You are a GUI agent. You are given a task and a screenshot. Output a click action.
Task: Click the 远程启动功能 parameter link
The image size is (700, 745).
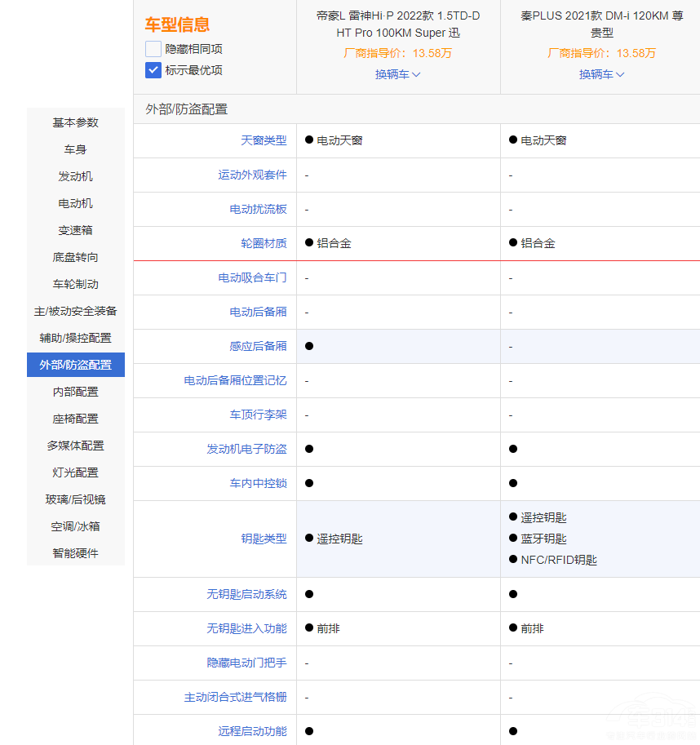(252, 731)
